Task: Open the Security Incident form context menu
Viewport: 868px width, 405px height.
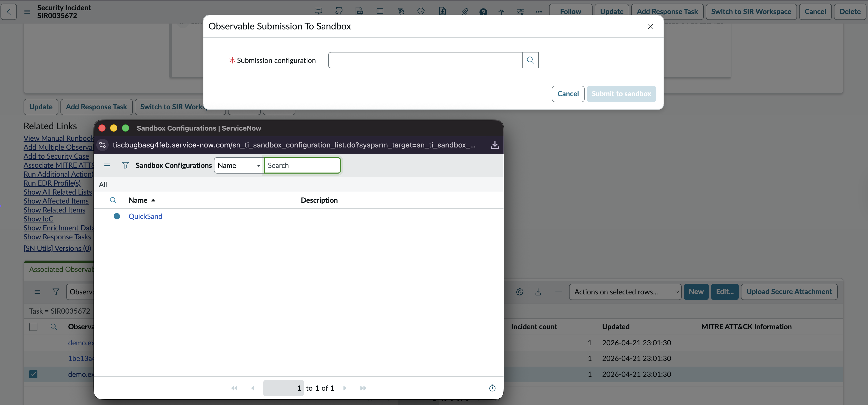Action: click(x=27, y=12)
